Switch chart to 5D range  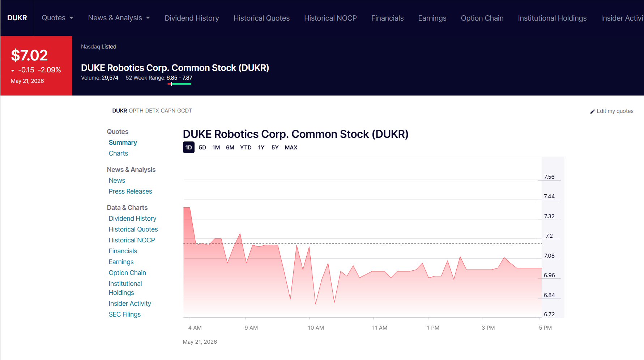tap(202, 147)
